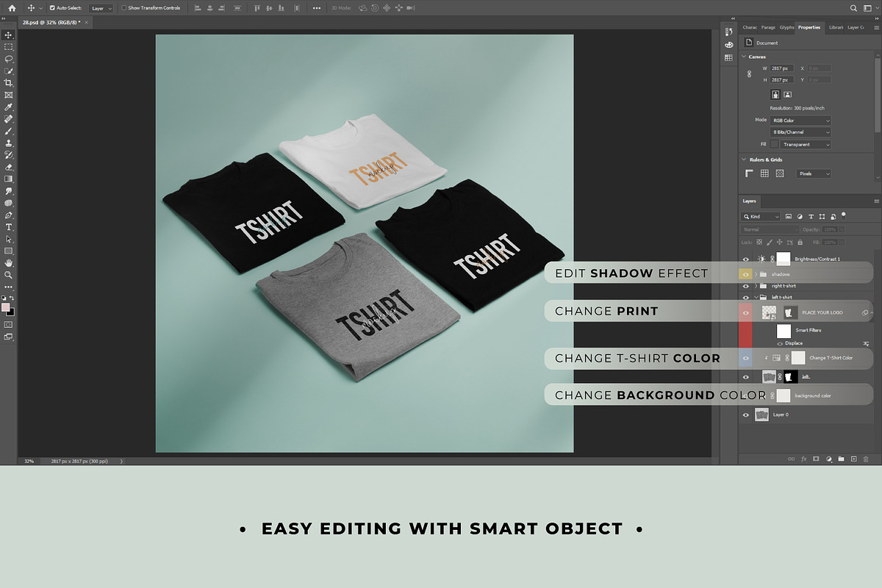Collapse the Rulers & Grids section
This screenshot has width=882, height=588.
[744, 159]
